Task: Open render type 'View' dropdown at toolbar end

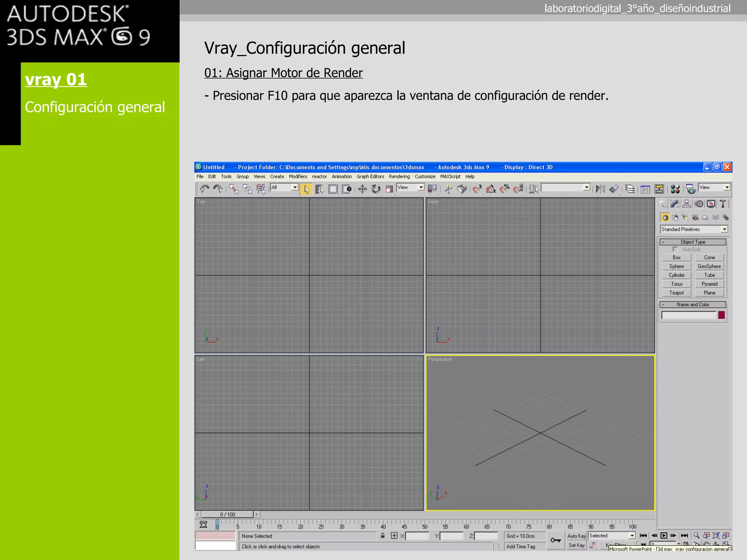Action: click(x=714, y=187)
